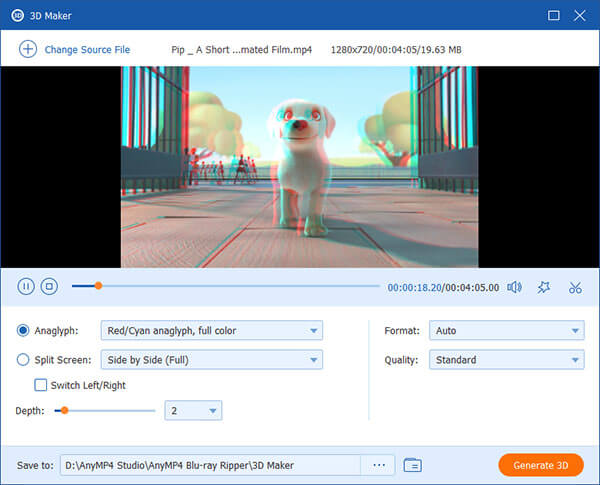The image size is (600, 485).
Task: Click the Depth slider handle
Action: point(64,410)
